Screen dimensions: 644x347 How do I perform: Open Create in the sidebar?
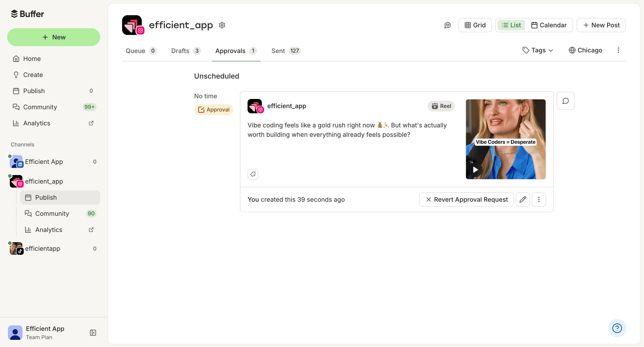click(x=53, y=75)
